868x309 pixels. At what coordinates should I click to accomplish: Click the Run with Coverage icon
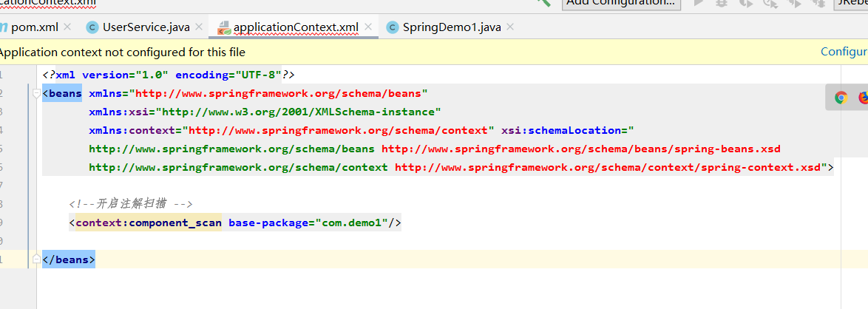click(747, 2)
